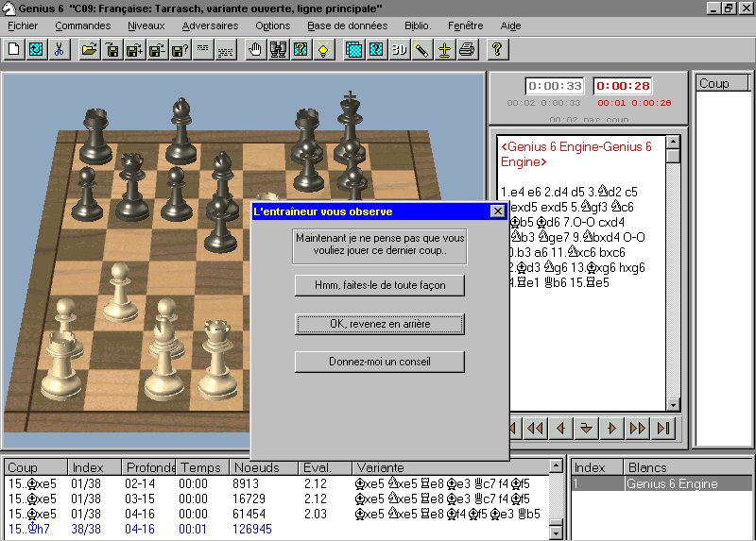Step forward one move in notation
The height and width of the screenshot is (541, 756).
point(611,428)
